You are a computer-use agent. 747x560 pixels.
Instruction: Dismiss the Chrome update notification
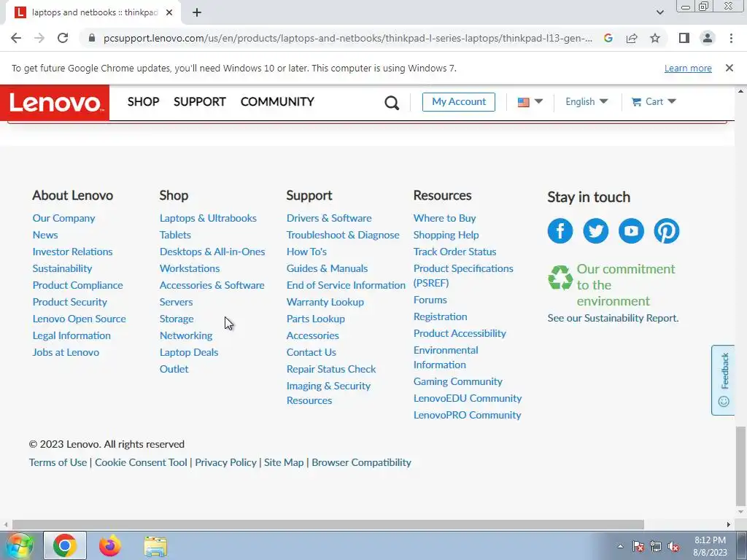[729, 68]
